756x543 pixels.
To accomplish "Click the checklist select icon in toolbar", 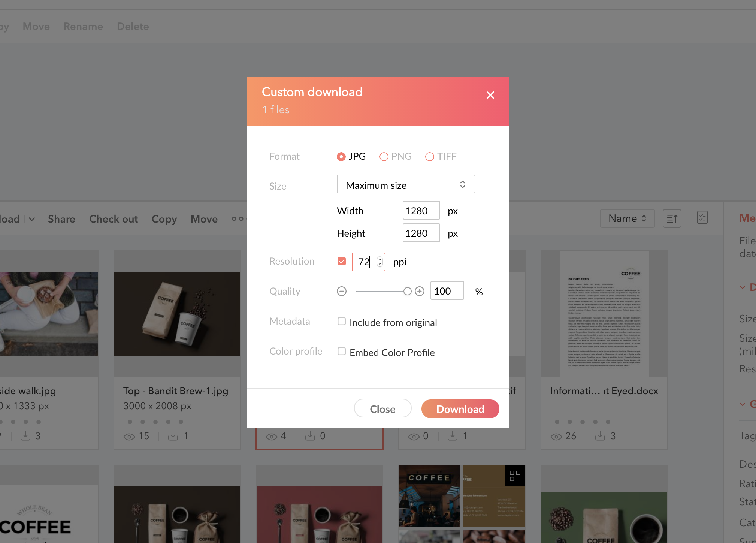I will tap(702, 218).
